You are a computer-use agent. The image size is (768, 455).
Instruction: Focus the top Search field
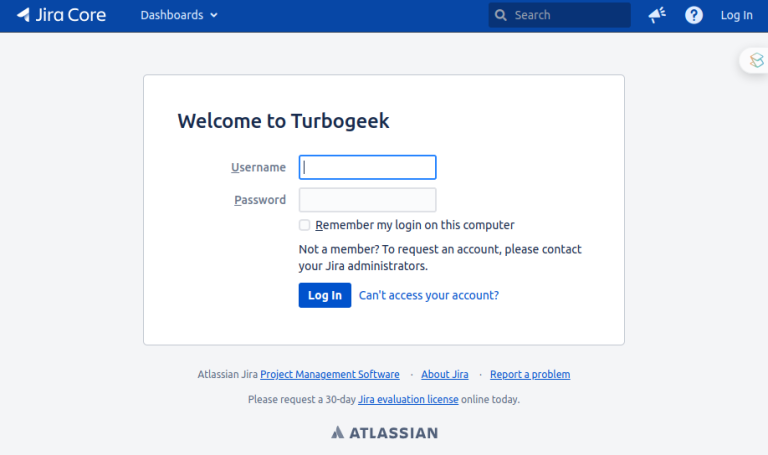559,15
